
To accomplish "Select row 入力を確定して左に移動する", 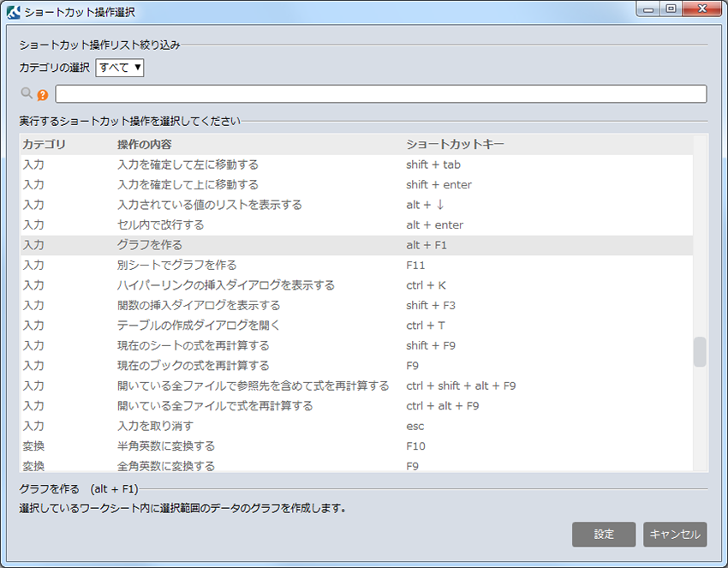I will tap(356, 164).
